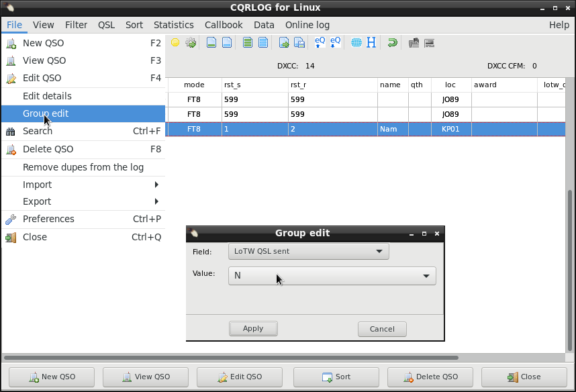Screen dimensions: 576x392
Task: Open the Online log menu
Action: pyautogui.click(x=307, y=25)
